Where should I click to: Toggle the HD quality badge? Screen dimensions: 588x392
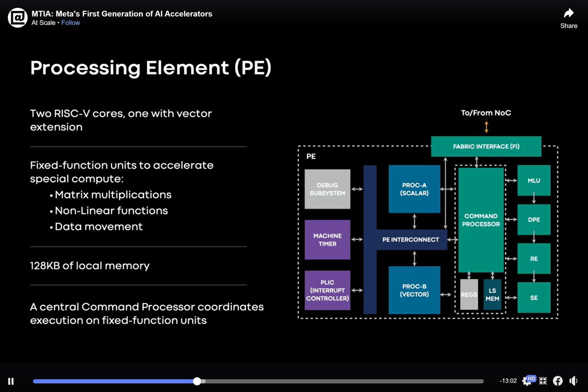pyautogui.click(x=531, y=378)
